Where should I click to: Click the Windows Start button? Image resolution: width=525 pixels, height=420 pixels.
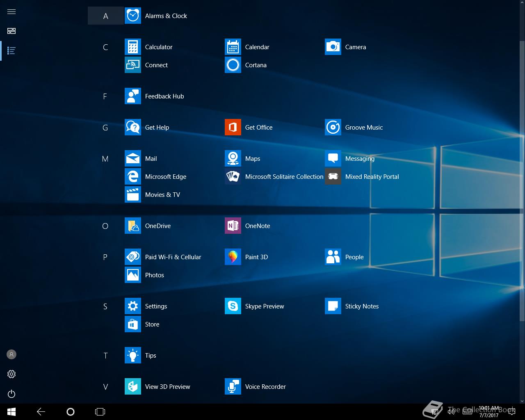coord(11,412)
